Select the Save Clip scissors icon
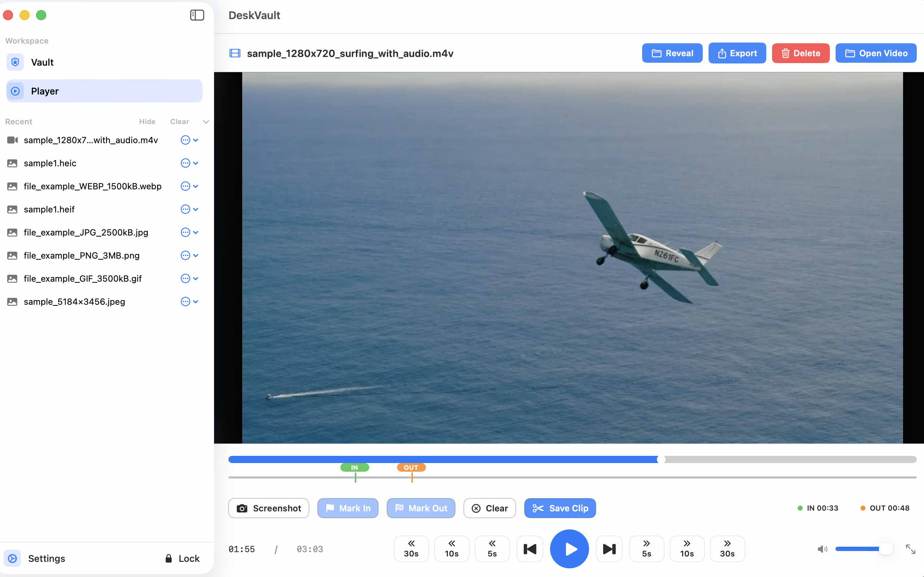Screen dimensions: 924x577 coord(538,508)
